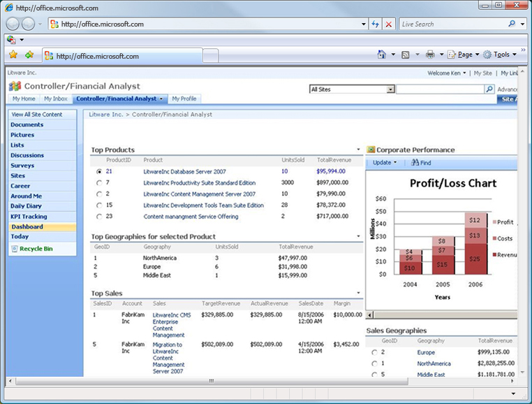Open the LitwareInc Database Server 2007 link
The width and height of the screenshot is (532, 404).
tap(184, 171)
